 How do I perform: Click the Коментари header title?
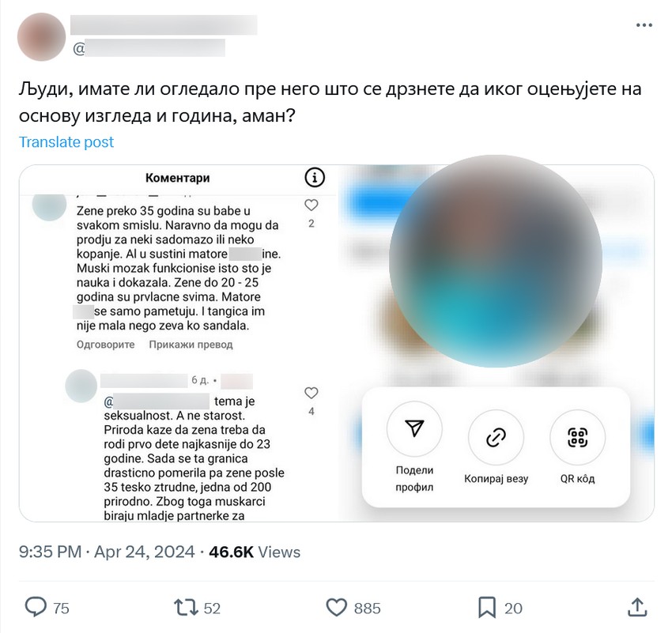point(177,178)
